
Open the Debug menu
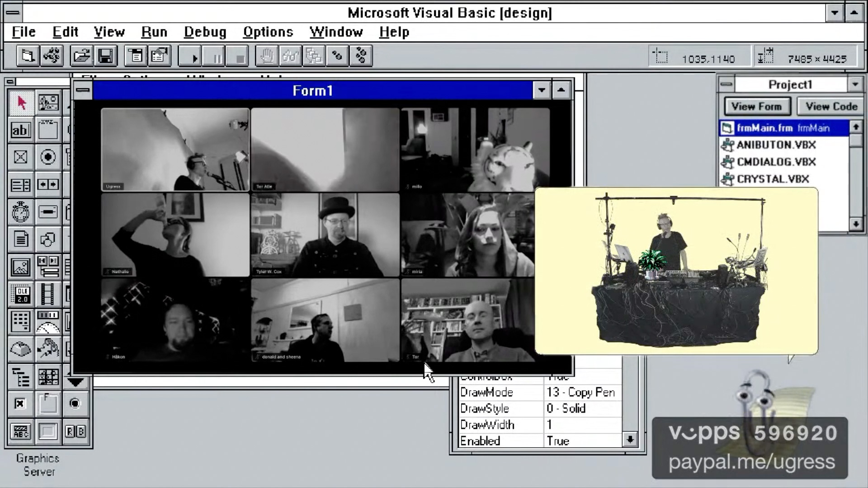tap(205, 32)
